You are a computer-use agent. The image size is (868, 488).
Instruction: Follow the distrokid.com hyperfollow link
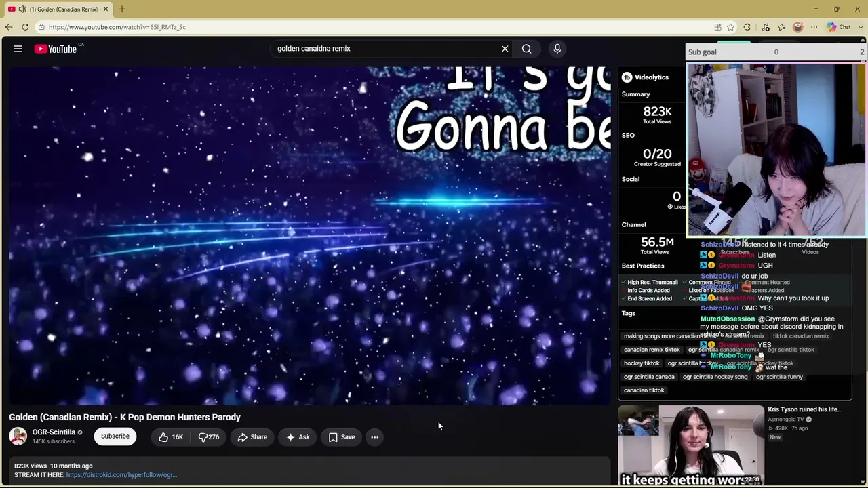(x=121, y=475)
